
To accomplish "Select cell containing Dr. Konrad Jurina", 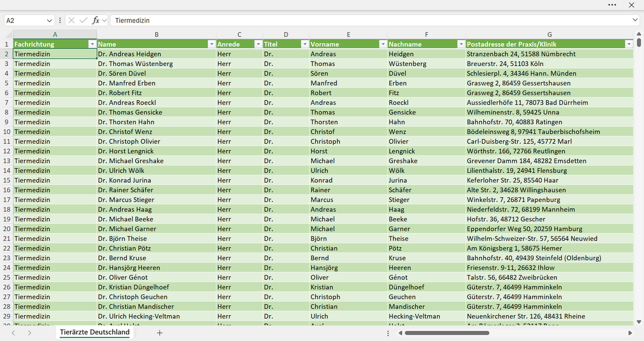I will 156,180.
